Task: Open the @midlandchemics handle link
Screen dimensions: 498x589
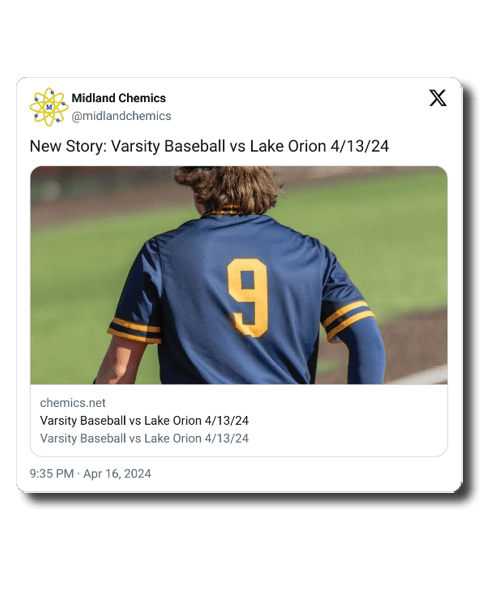Action: click(121, 116)
